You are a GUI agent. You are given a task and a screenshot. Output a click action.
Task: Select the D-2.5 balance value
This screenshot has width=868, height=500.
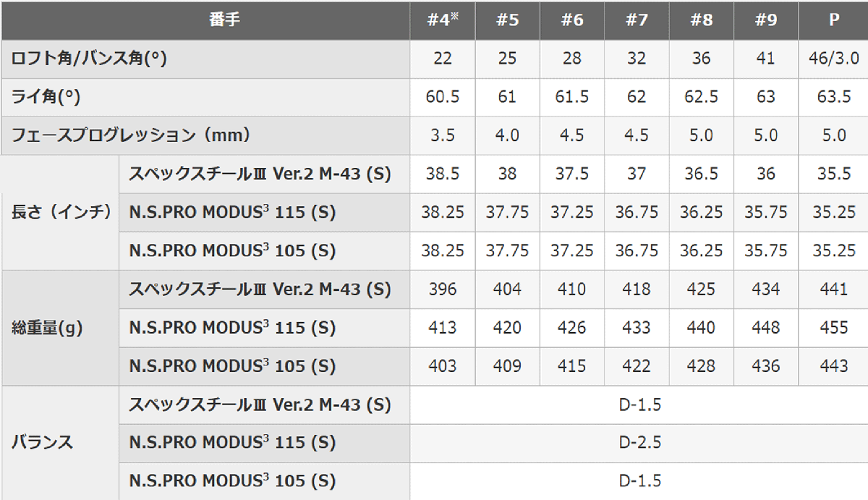(x=639, y=443)
